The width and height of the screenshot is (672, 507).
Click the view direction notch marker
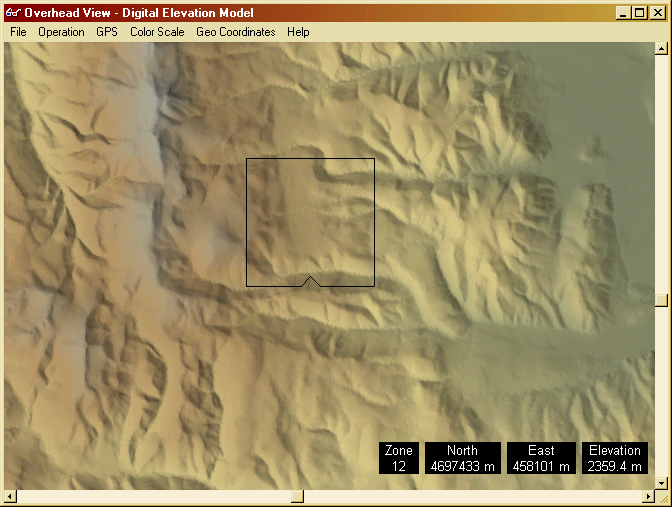[x=311, y=282]
